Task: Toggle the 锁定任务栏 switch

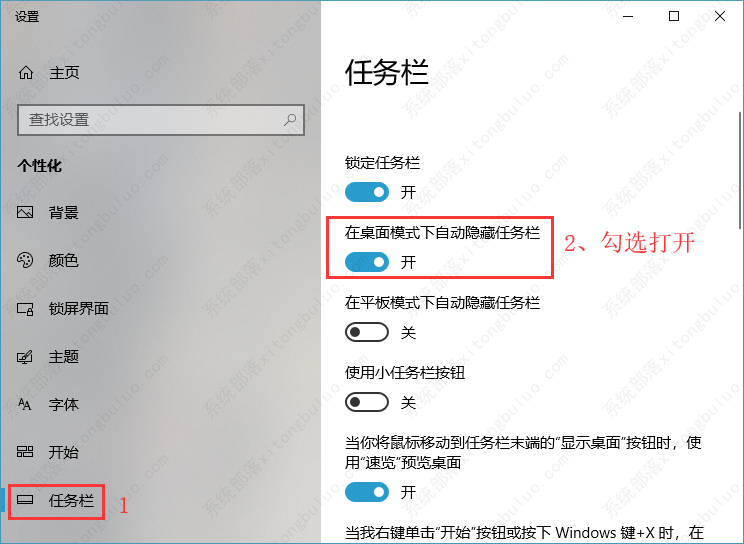Action: (367, 192)
